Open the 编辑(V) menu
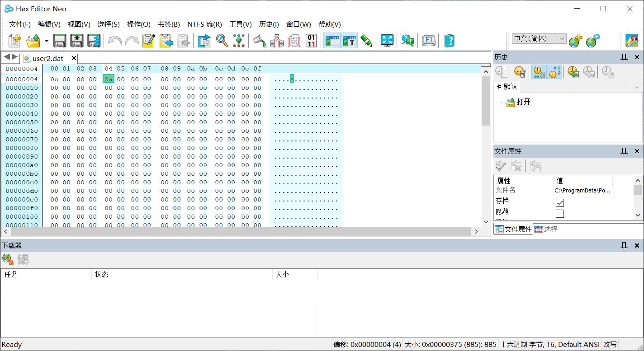 pyautogui.click(x=49, y=24)
